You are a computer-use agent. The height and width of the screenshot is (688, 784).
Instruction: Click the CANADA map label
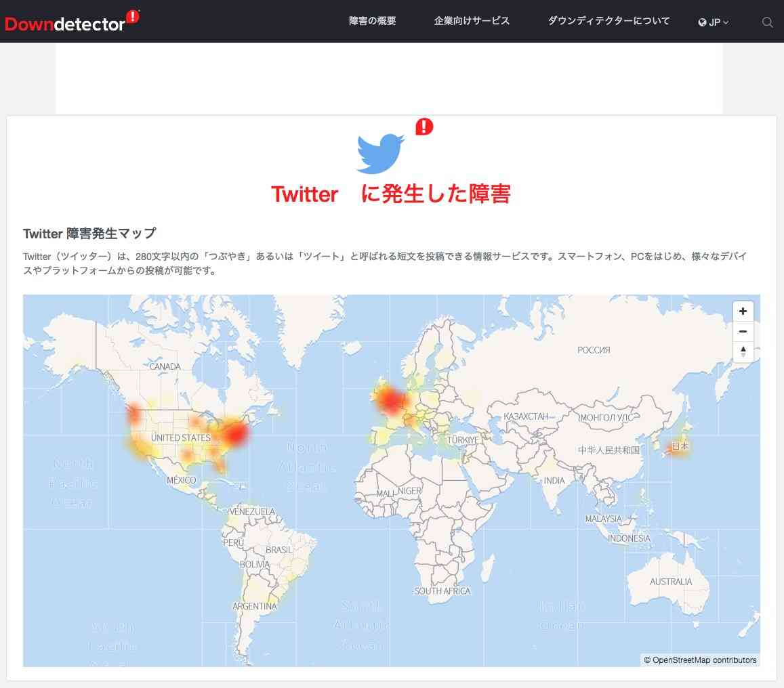[x=165, y=366]
